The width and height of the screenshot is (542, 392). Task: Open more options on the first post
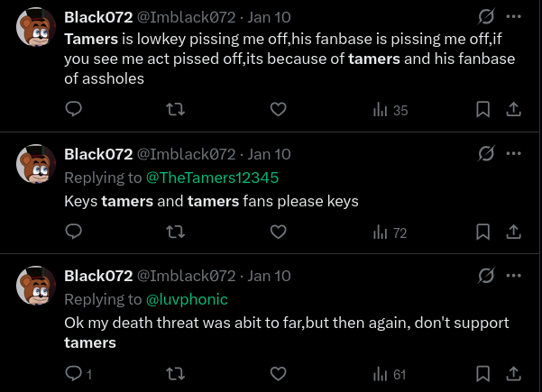(514, 16)
